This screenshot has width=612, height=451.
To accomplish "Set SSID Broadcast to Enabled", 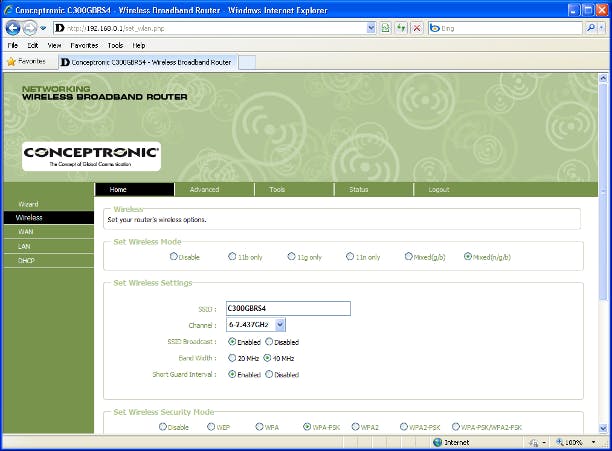I will click(x=232, y=342).
